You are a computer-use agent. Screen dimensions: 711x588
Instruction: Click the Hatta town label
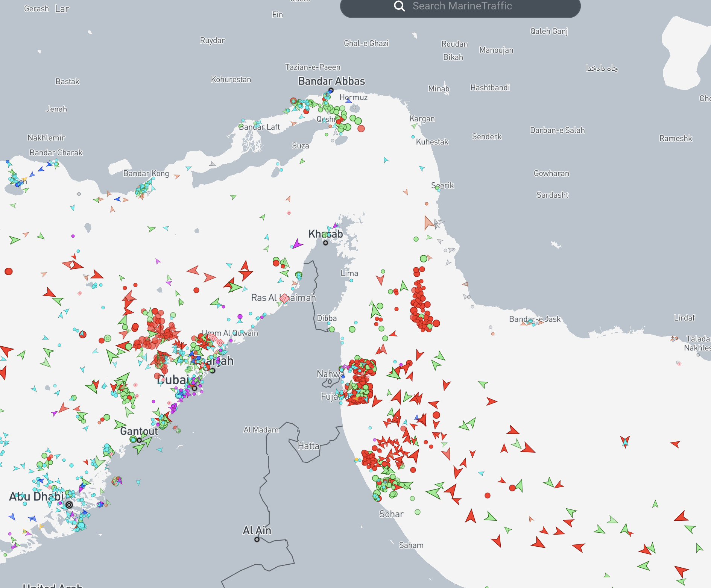(308, 446)
